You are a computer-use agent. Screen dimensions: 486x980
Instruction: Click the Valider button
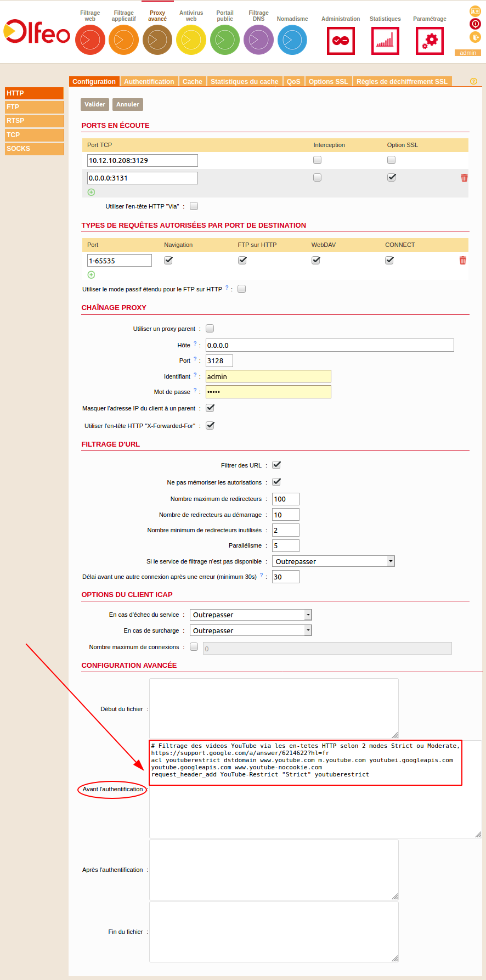tap(95, 104)
